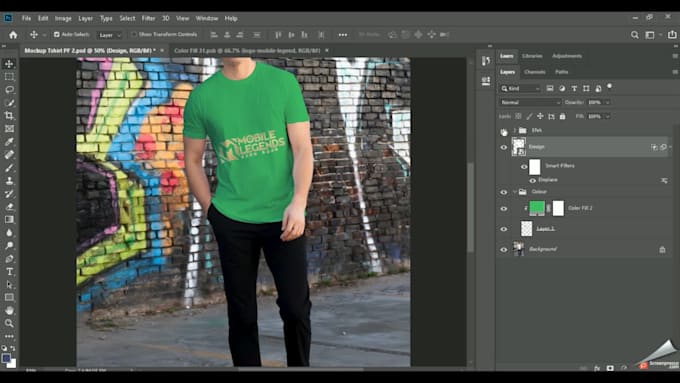The width and height of the screenshot is (680, 383).
Task: Toggle Displace filter visibility eye
Action: [533, 180]
